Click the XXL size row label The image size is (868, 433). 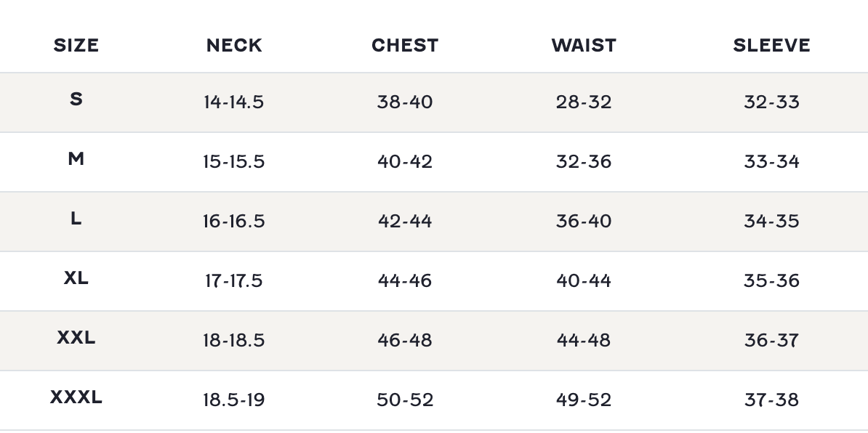(x=76, y=337)
